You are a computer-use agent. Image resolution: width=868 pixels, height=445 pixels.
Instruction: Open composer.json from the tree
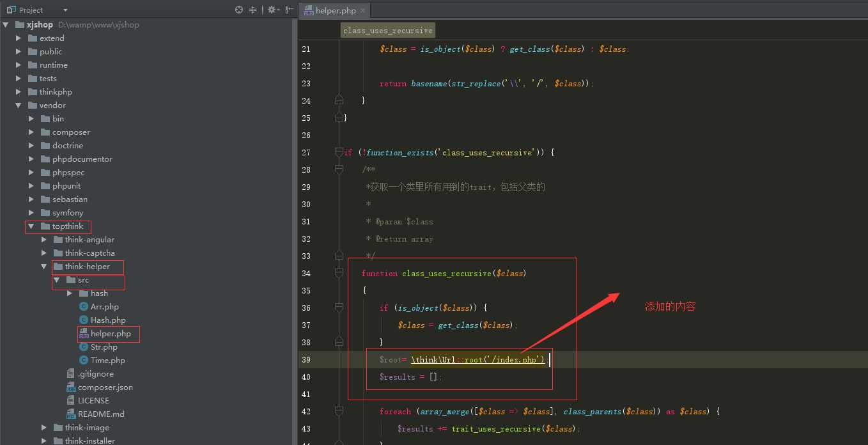[x=105, y=387]
